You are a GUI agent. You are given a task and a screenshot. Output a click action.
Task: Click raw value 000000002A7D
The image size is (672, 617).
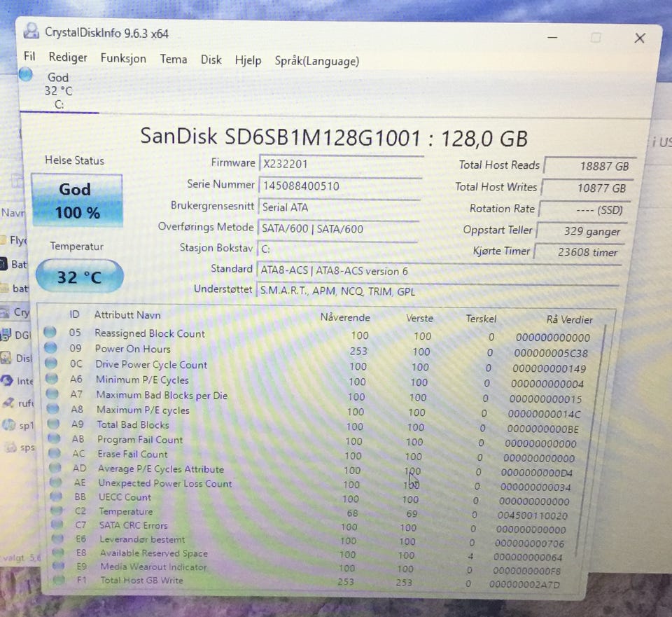(524, 584)
